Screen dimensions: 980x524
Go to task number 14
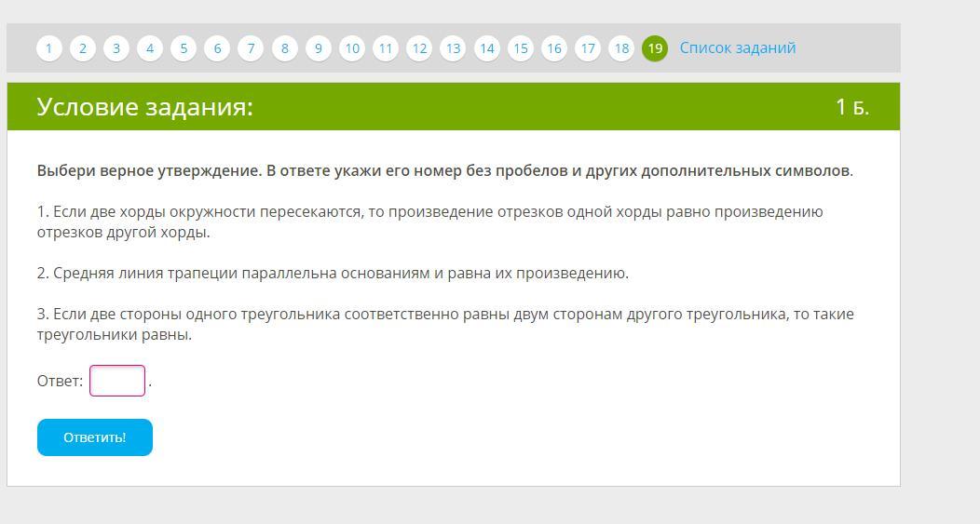487,48
